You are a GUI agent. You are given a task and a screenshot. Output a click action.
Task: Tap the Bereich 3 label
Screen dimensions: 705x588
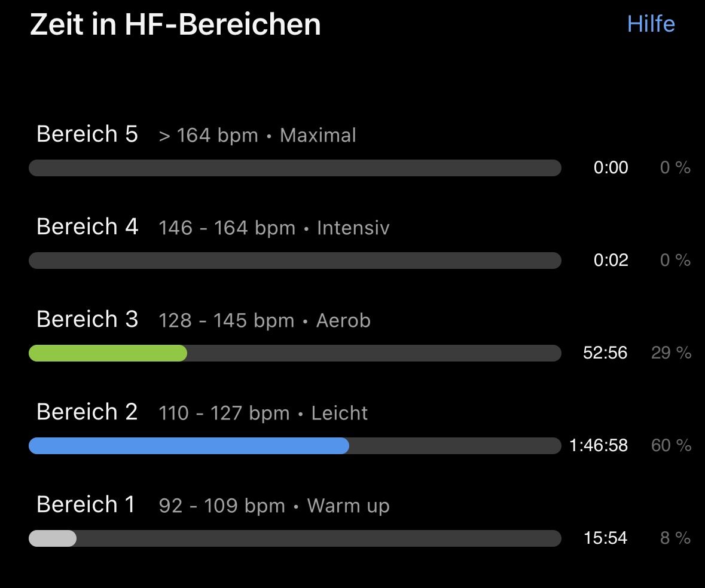coord(87,319)
